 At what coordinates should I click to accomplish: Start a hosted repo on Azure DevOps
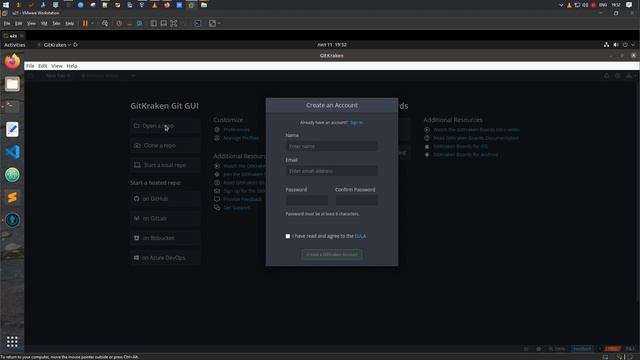coord(165,258)
